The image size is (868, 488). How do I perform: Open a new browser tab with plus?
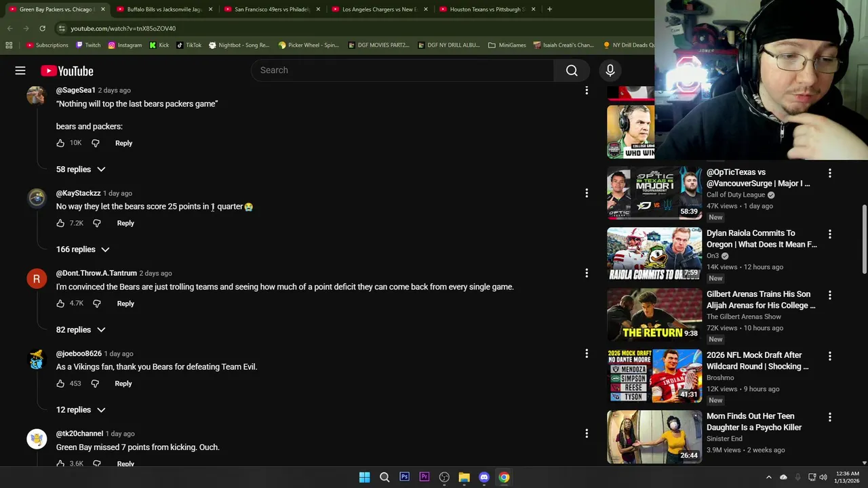[x=549, y=9]
